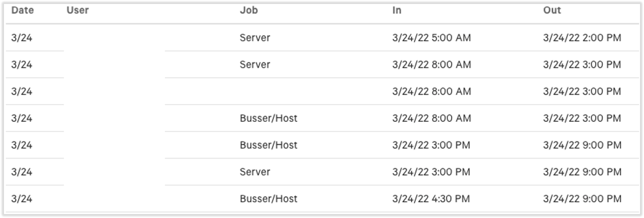The height and width of the screenshot is (218, 644).
Task: Click the 3/24 date in the last row
Action: [22, 199]
